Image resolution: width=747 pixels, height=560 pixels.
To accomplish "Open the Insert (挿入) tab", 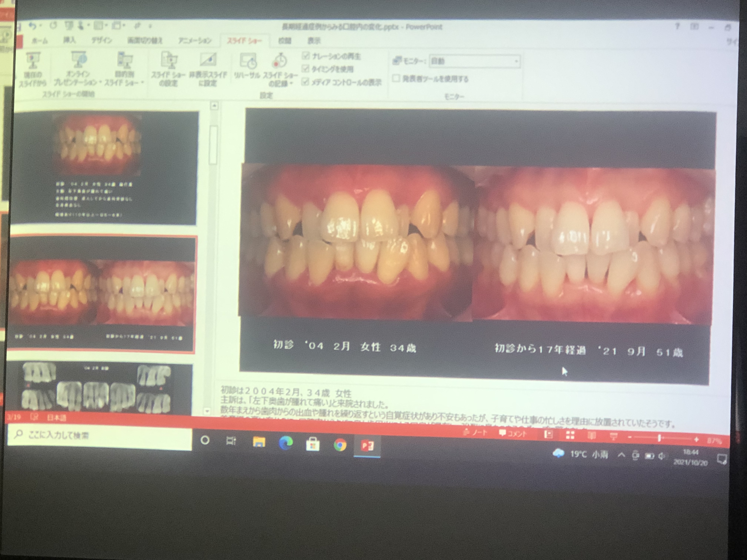I will point(69,40).
